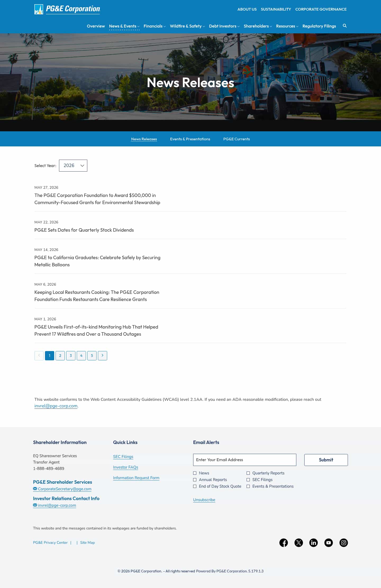Open the Site Map link
This screenshot has height=588, width=381.
[x=87, y=542]
